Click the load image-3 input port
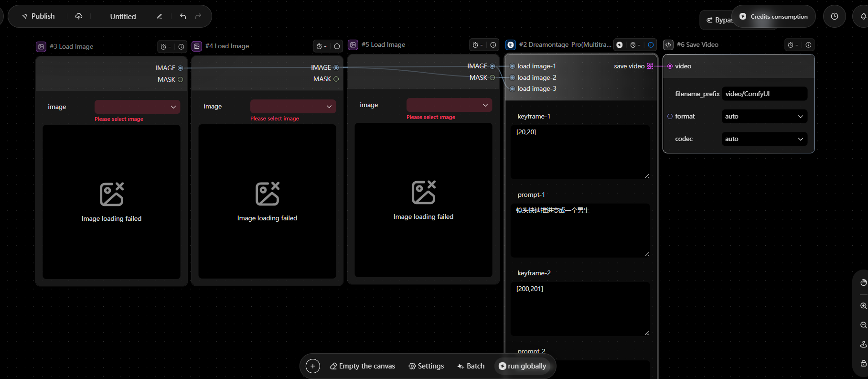This screenshot has height=379, width=868. pos(513,88)
